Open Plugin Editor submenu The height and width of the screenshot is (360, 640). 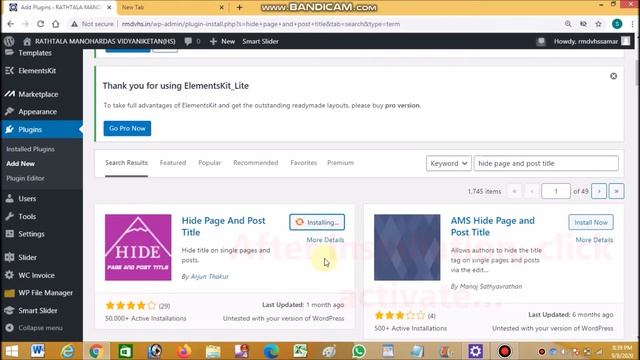coord(25,178)
